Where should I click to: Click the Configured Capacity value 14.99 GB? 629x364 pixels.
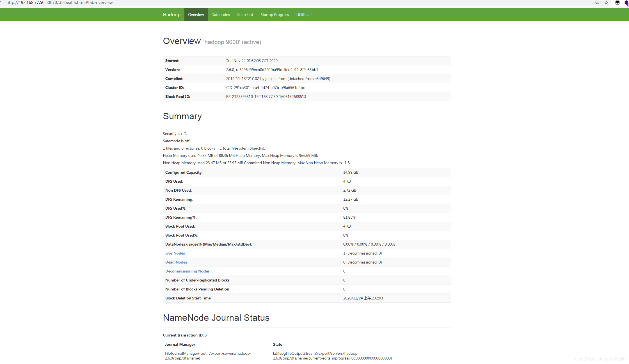(x=351, y=172)
